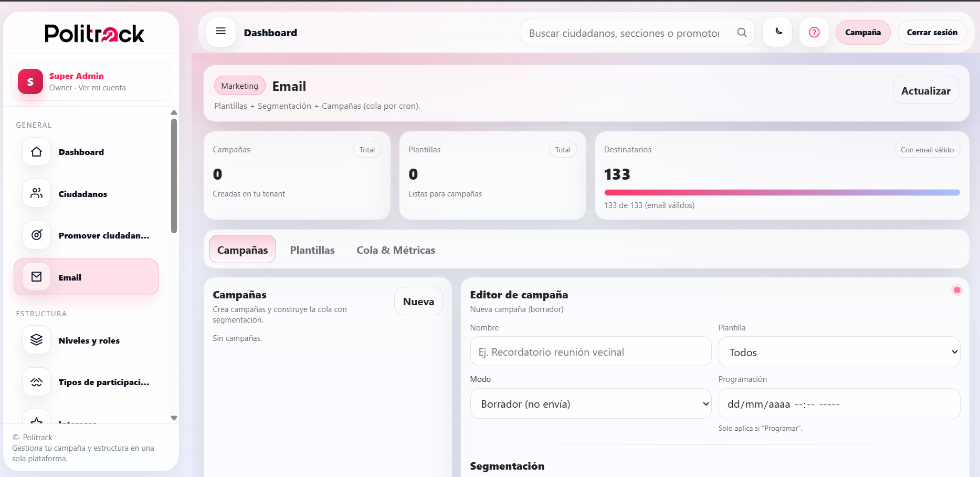Create a campaign with the Nueva button
This screenshot has width=980, height=477.
coord(418,301)
